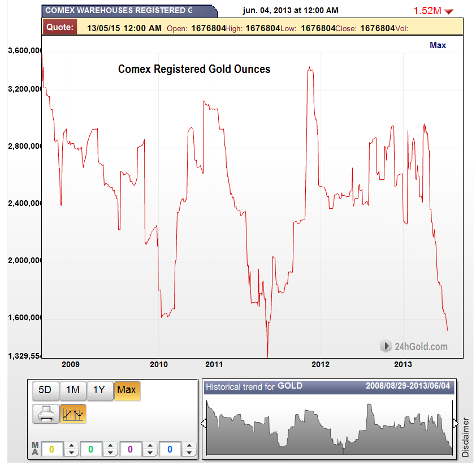Click the green moving average input field
The image size is (476, 465).
coord(91,449)
